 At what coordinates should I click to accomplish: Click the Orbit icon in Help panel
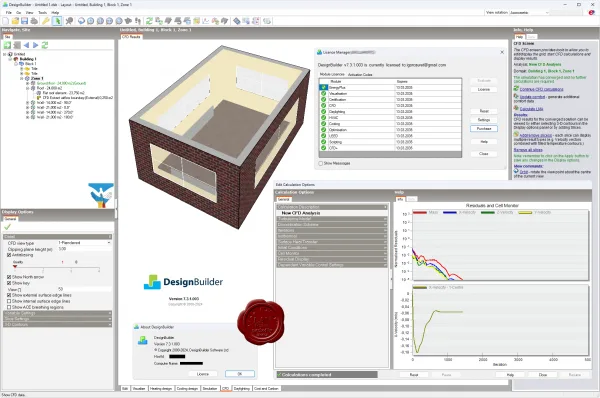[516, 171]
